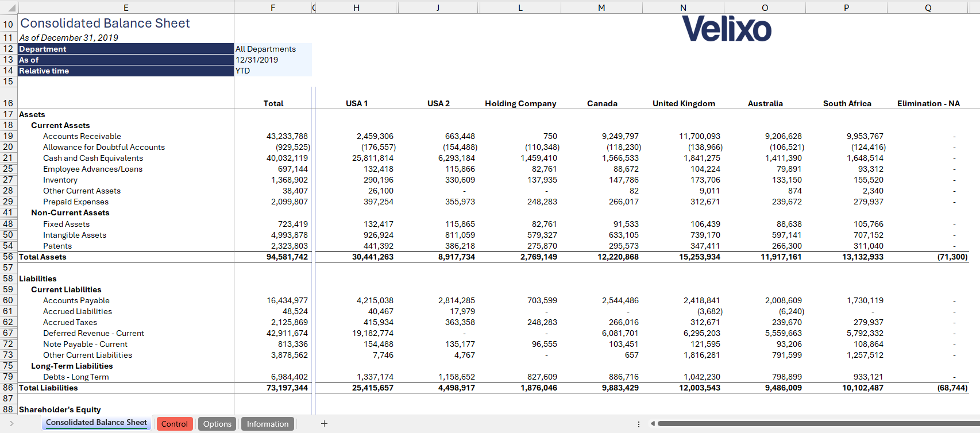Click the horizontal scrollbar left arrow
The height and width of the screenshot is (433, 980).
point(652,424)
